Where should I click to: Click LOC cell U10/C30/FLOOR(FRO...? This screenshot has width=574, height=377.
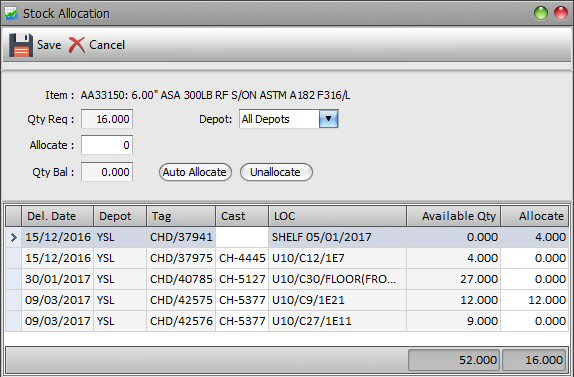coord(337,279)
